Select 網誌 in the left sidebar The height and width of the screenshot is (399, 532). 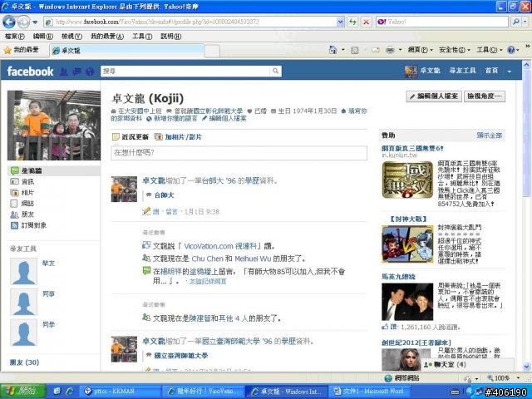pos(27,203)
